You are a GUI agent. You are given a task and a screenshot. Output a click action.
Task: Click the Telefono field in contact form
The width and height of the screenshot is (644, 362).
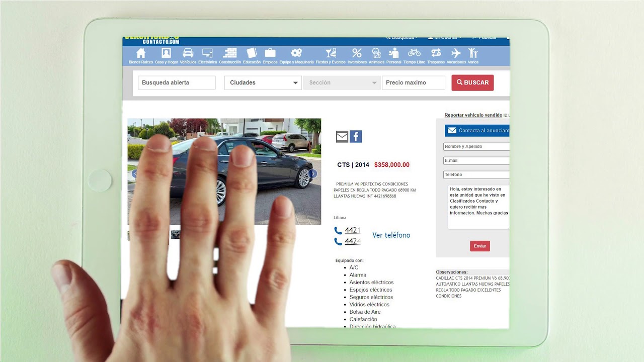click(x=476, y=174)
